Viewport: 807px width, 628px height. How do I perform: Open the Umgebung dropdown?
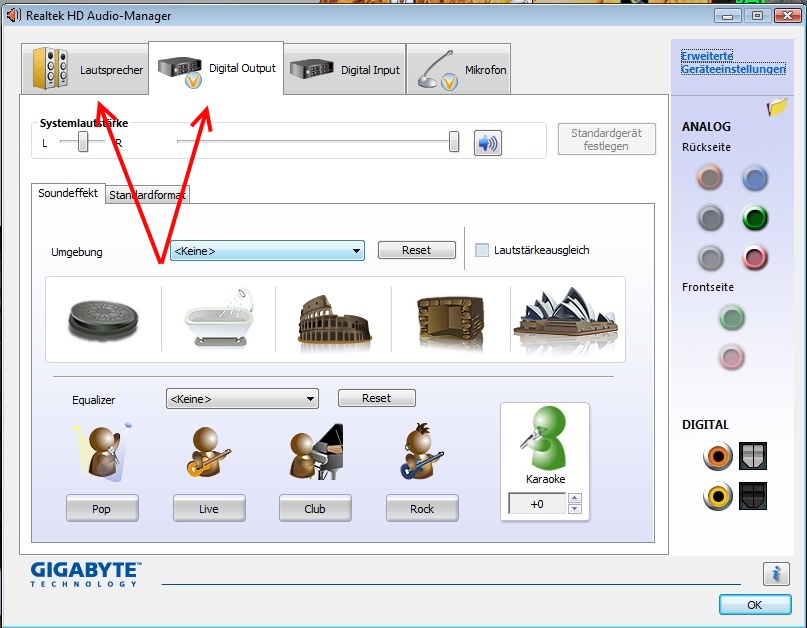[x=267, y=251]
